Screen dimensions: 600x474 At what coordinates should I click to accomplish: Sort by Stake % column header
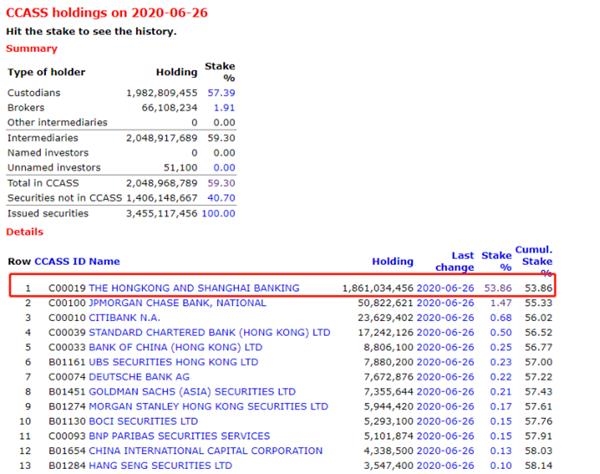pyautogui.click(x=497, y=262)
